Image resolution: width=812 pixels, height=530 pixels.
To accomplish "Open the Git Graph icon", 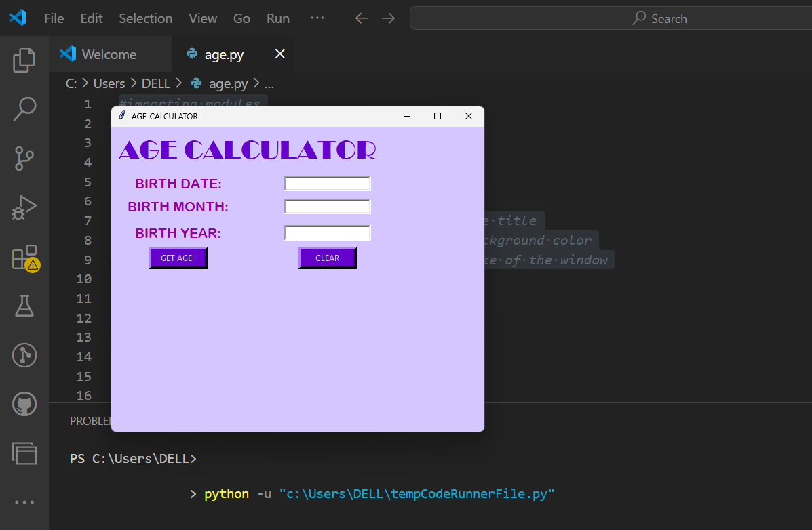I will tap(24, 354).
